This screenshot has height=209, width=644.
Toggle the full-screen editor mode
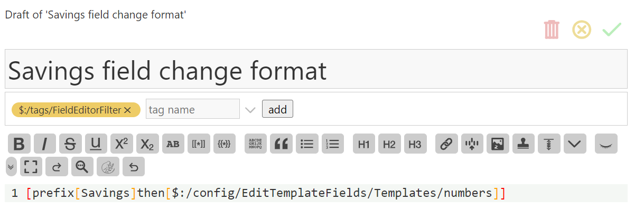tap(31, 166)
